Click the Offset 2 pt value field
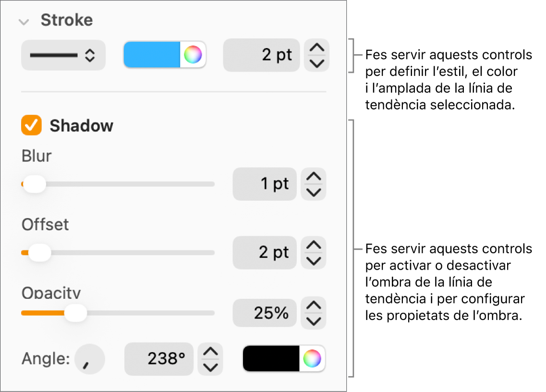The image size is (546, 392). pos(265,252)
